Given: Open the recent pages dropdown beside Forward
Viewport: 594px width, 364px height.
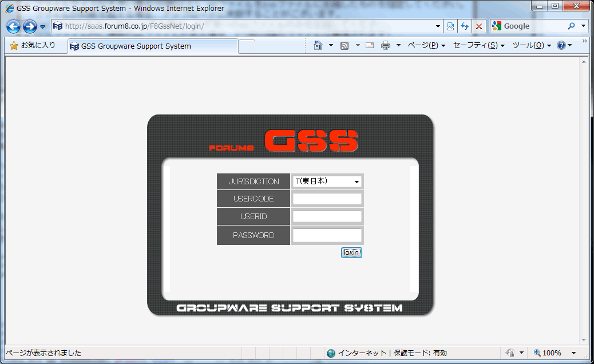Looking at the screenshot, I should coord(42,27).
